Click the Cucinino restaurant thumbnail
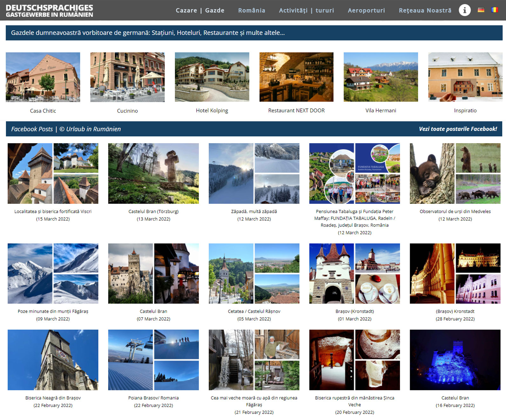The height and width of the screenshot is (420, 506). pos(127,77)
